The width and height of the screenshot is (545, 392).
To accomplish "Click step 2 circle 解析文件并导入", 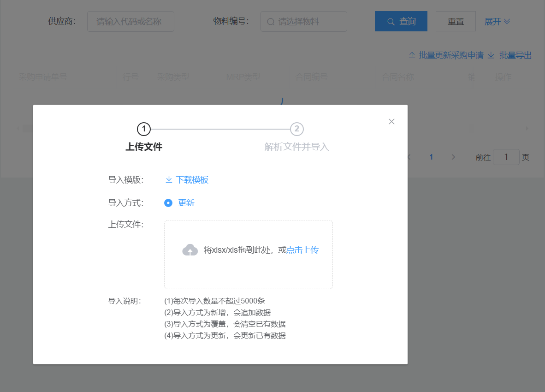I will [x=297, y=129].
